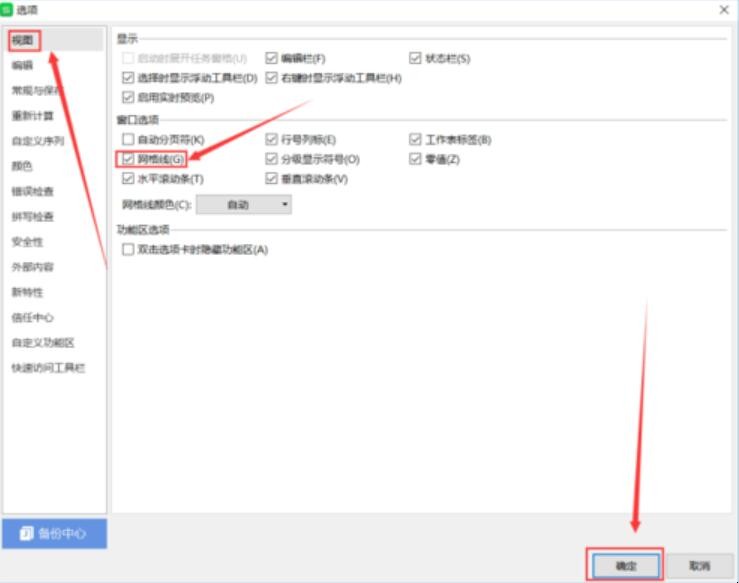The height and width of the screenshot is (583, 739).
Task: Open the 网格线颜色 gridline color dropdown
Action: click(243, 204)
